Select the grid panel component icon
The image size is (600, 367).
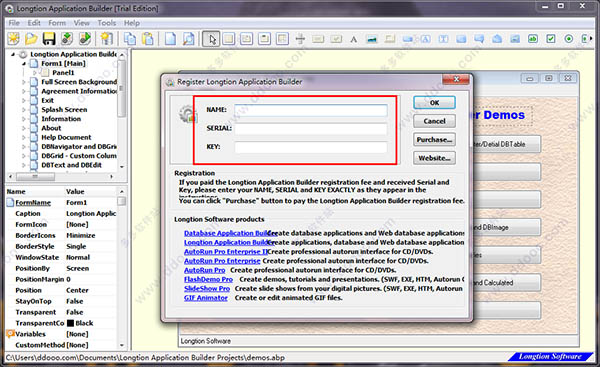(x=282, y=39)
